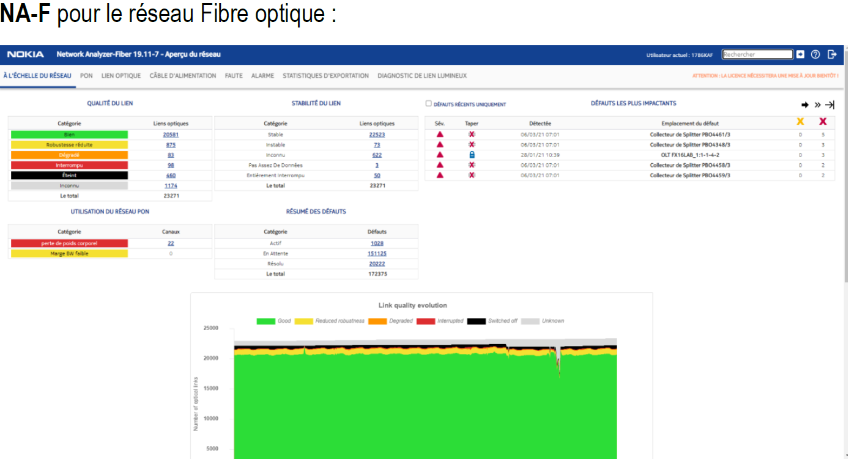The image size is (868, 467).
Task: Jump to last defects page arrow
Action: pos(830,105)
